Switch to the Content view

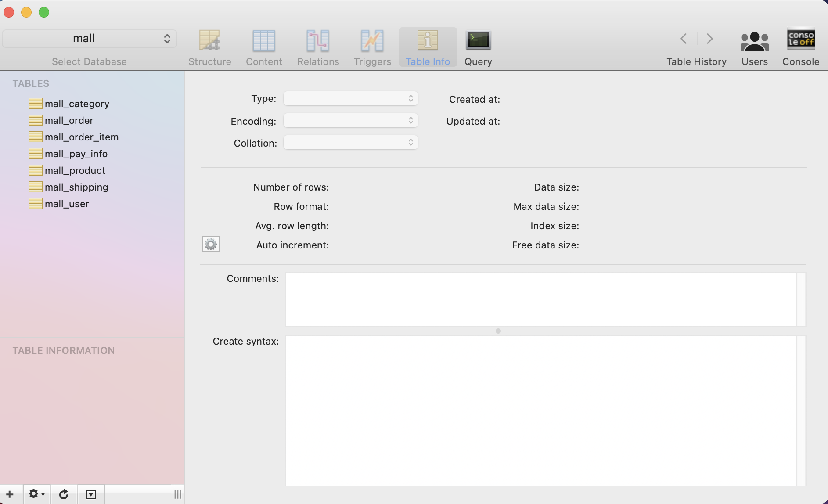tap(264, 47)
